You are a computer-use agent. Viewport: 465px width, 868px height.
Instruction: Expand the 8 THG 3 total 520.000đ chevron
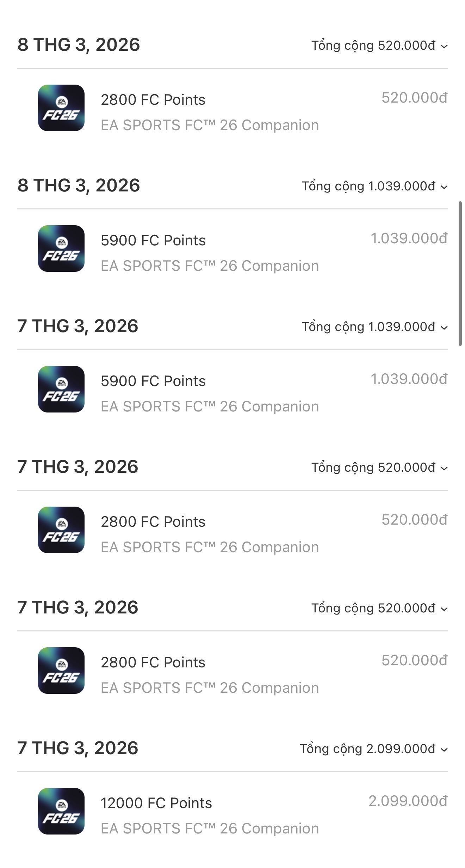click(x=444, y=46)
